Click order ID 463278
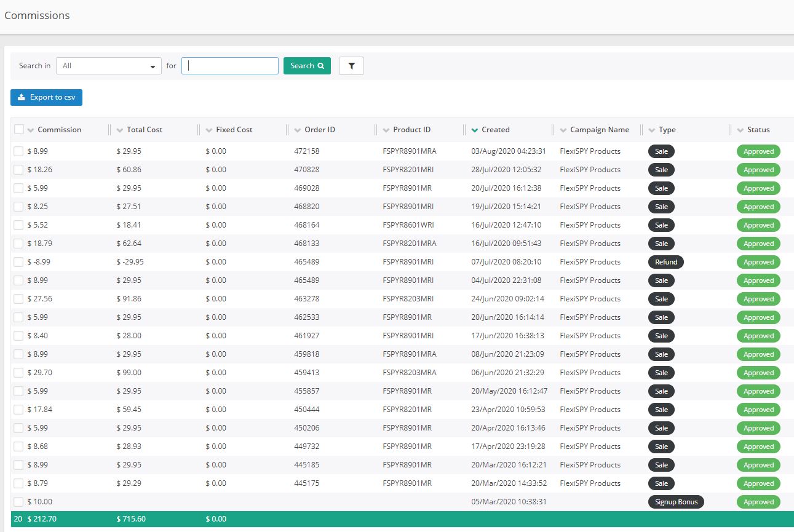Image resolution: width=794 pixels, height=532 pixels. click(307, 299)
